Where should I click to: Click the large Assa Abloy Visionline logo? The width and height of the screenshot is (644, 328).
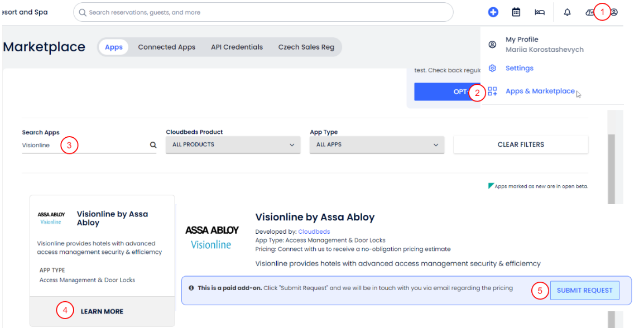[212, 237]
